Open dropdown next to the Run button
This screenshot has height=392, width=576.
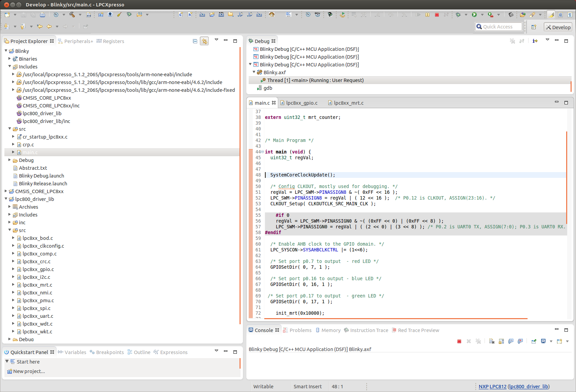coord(482,15)
